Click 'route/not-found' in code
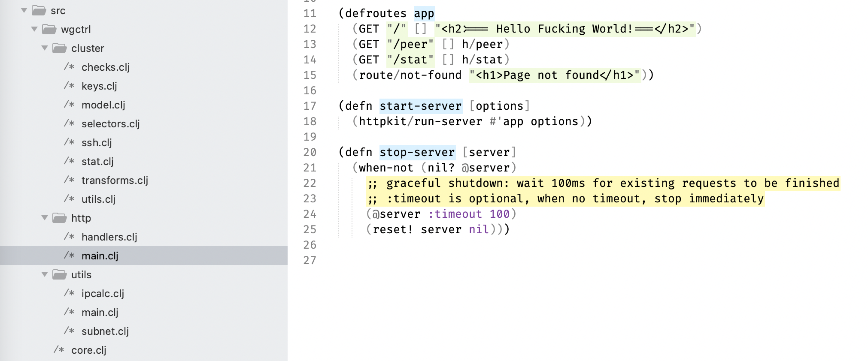Viewport: 868px width, 361px height. point(410,75)
